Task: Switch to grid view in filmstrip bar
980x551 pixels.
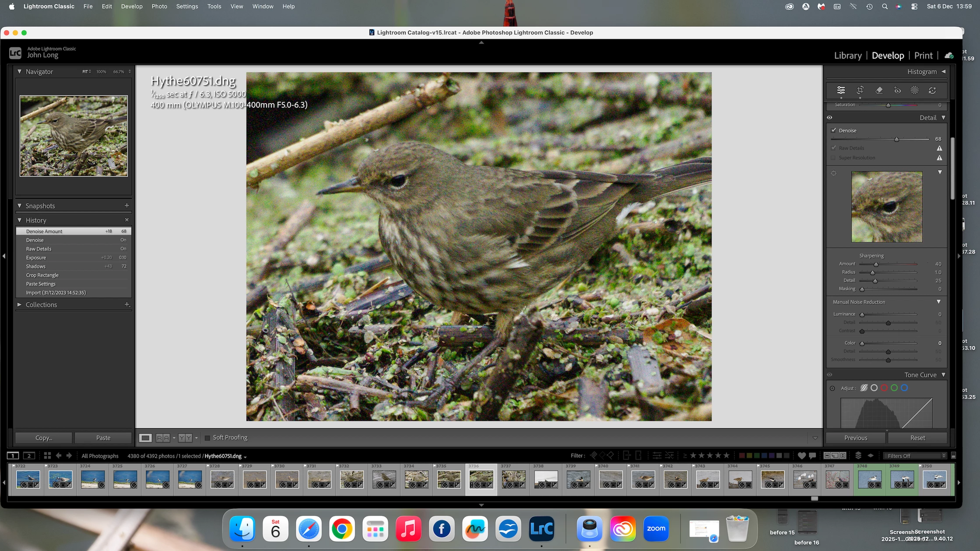Action: (48, 456)
